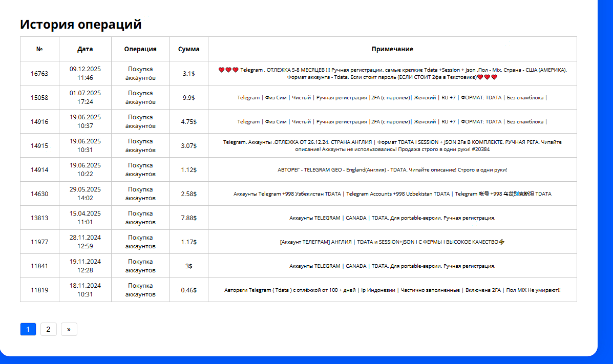Click date 28.11.2024 12:59
This screenshot has height=364, width=613.
point(85,242)
